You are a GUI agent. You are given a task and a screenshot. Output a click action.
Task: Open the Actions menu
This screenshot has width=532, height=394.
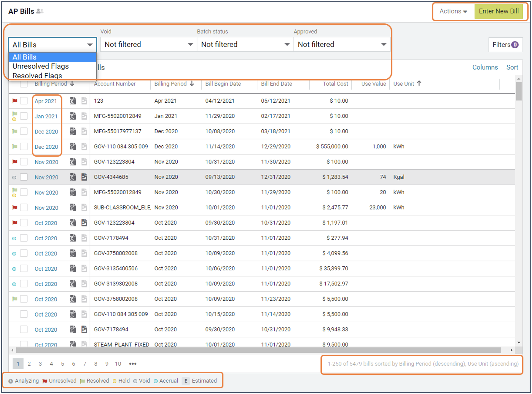[453, 11]
